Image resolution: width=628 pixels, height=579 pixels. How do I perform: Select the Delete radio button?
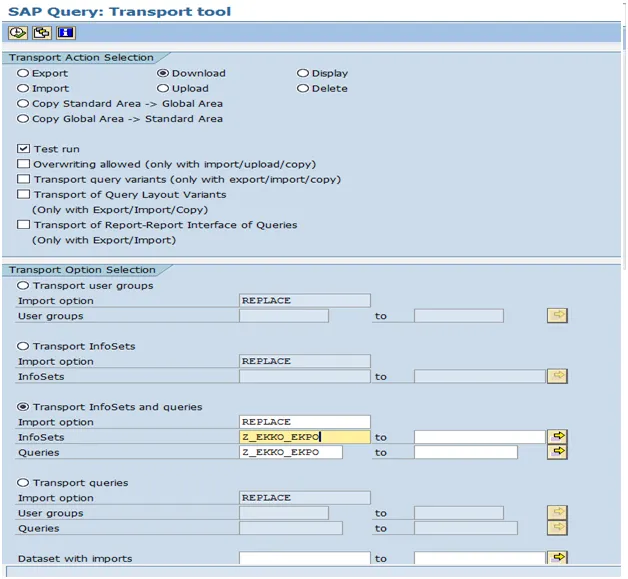(303, 88)
